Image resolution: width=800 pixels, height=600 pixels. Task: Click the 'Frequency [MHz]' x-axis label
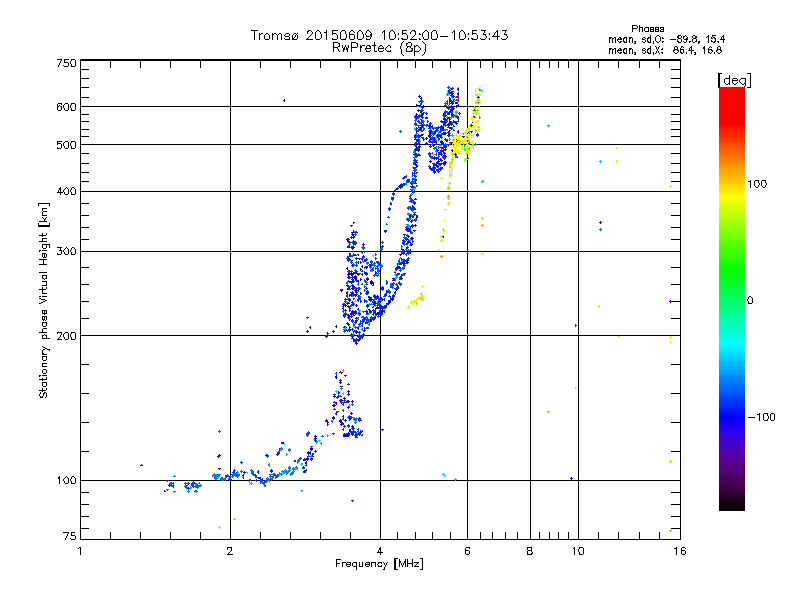pyautogui.click(x=379, y=564)
